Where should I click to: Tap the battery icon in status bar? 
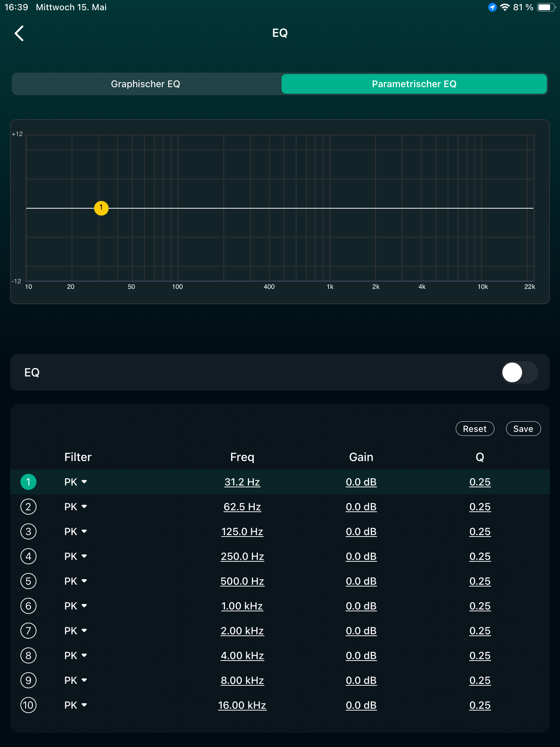coord(546,7)
